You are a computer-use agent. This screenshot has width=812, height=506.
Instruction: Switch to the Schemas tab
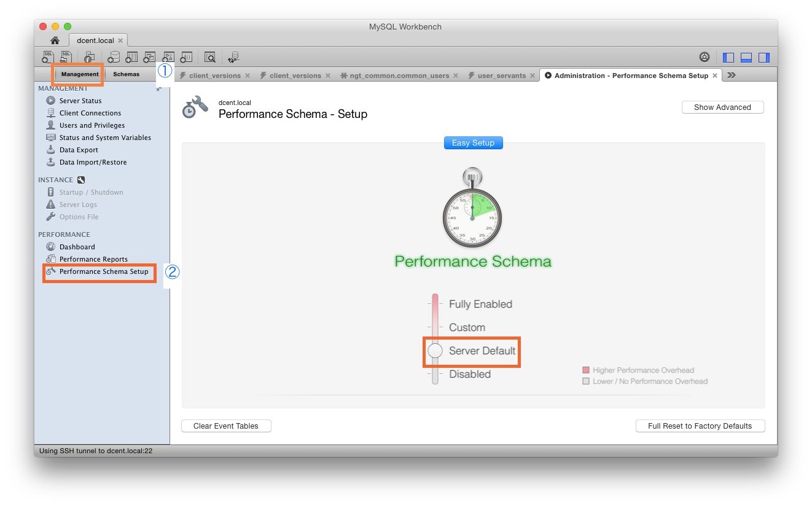pyautogui.click(x=126, y=74)
